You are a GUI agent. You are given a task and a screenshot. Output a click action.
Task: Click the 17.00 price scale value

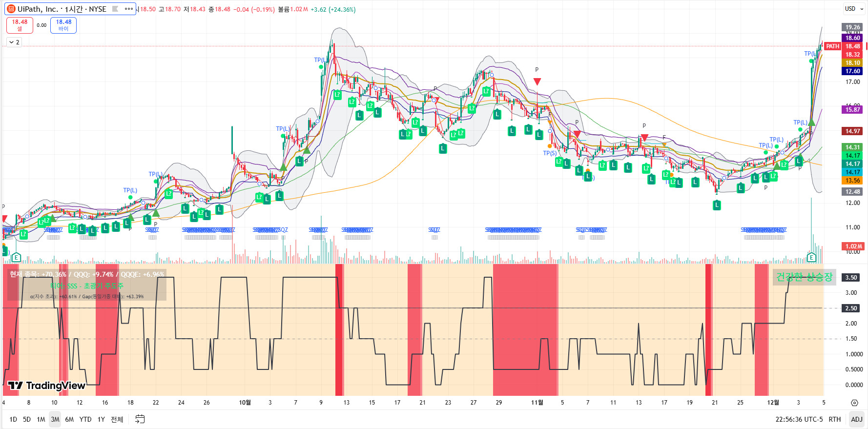[853, 82]
